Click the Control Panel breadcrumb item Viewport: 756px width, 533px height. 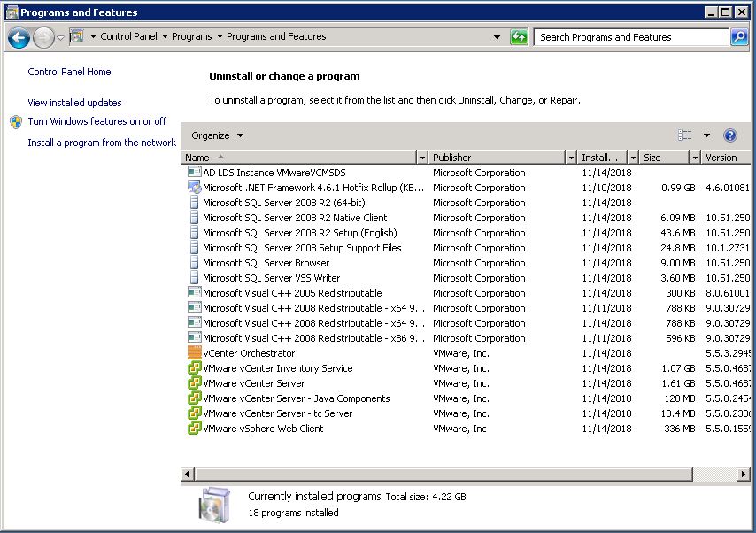(x=128, y=37)
